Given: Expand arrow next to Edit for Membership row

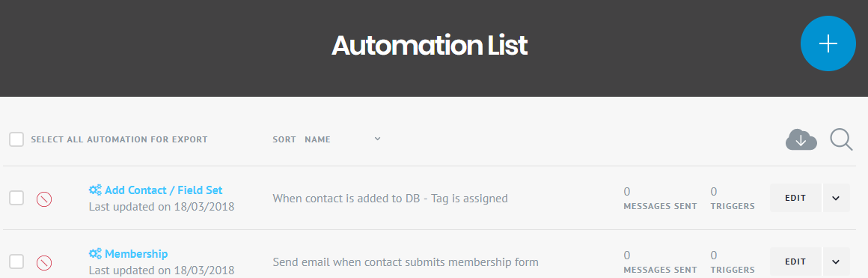Looking at the screenshot, I should [x=836, y=262].
